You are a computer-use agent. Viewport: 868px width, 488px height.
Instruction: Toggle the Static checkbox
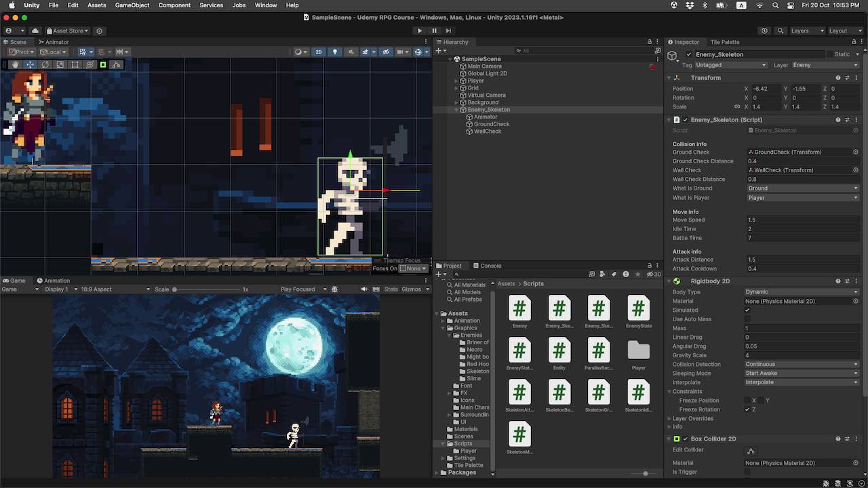829,54
